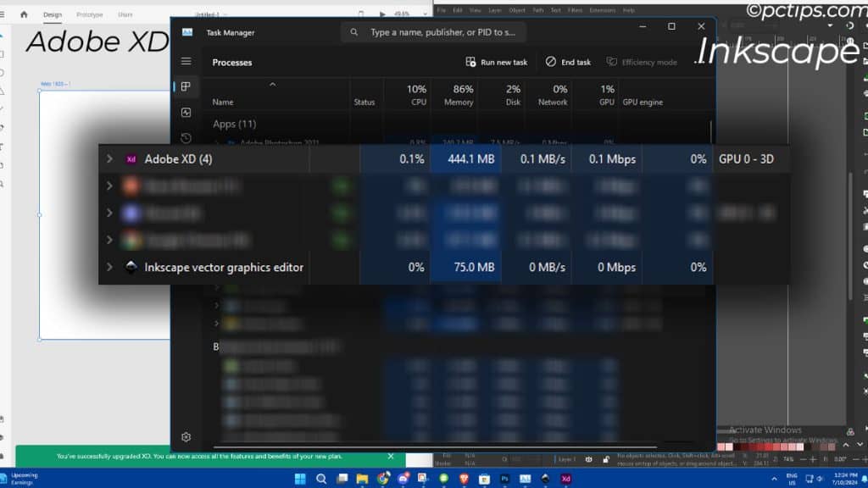Viewport: 868px width, 488px height.
Task: Open File Explorer from taskbar
Action: [x=362, y=479]
